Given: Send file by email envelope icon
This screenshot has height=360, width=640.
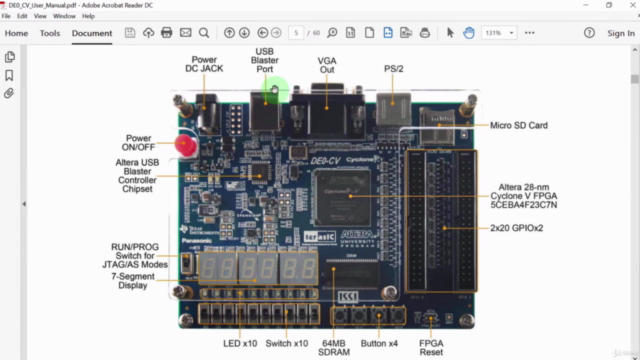Looking at the screenshot, I should coord(185,33).
